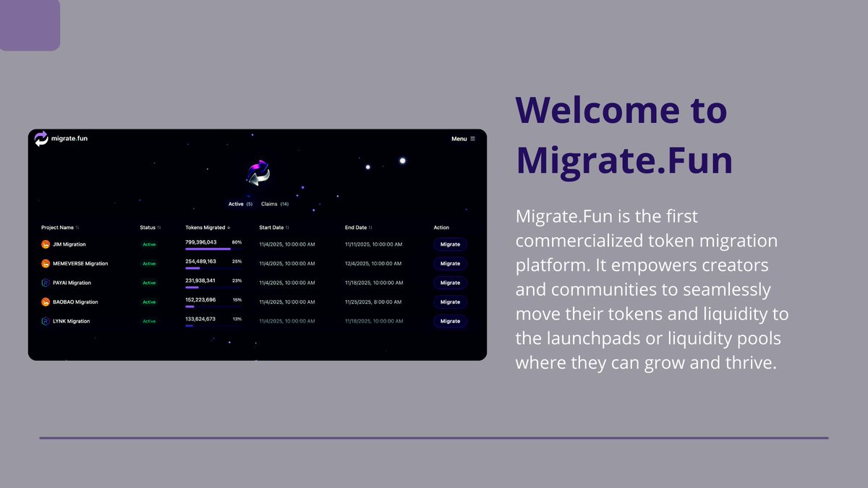
Task: Click the BAOBAO Migration token icon
Action: (46, 302)
